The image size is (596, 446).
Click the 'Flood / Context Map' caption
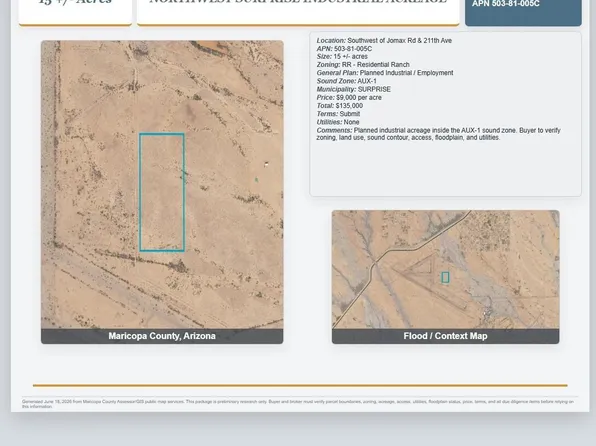(445, 336)
